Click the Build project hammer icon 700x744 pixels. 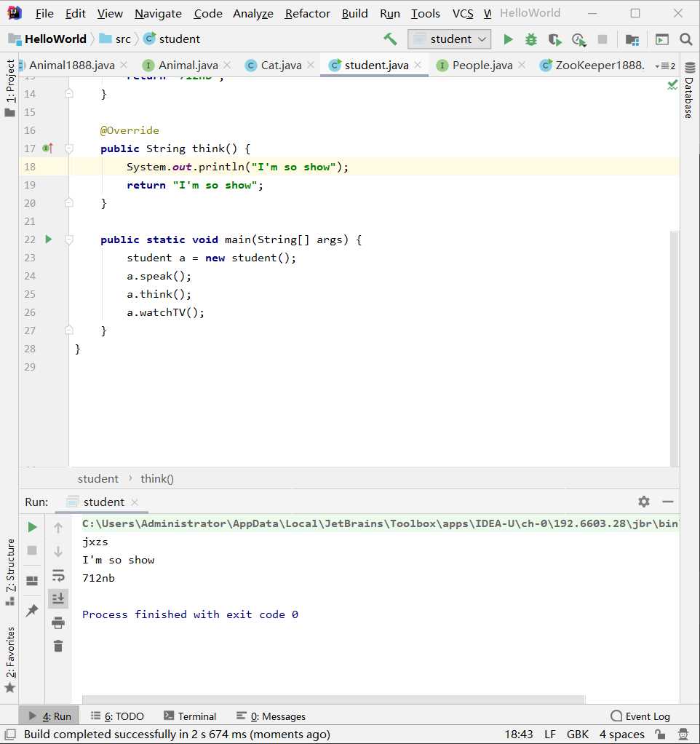[390, 39]
